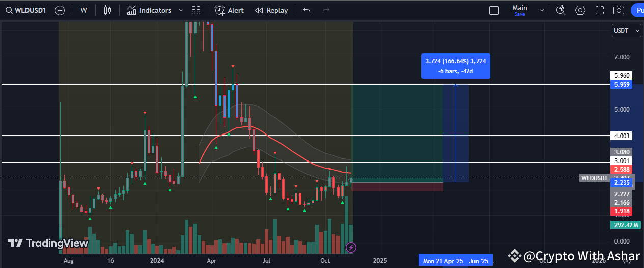Click the Oct label on time axis
644x268 pixels.
pos(326,261)
